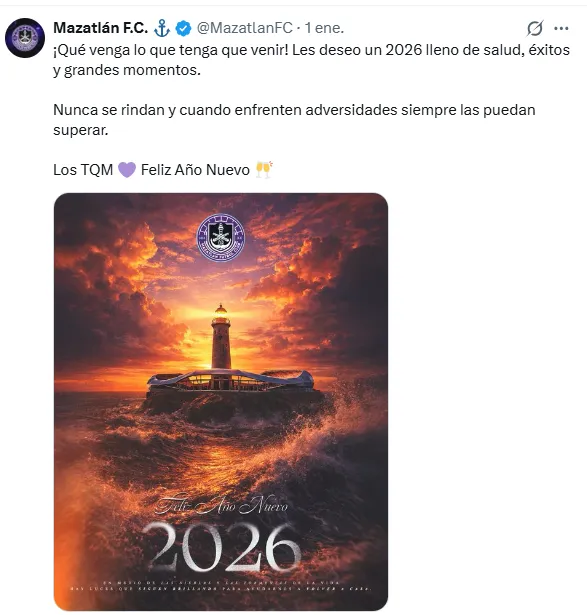587x615 pixels.
Task: Click the 'Nunca se rindan' paragraph
Action: click(294, 120)
